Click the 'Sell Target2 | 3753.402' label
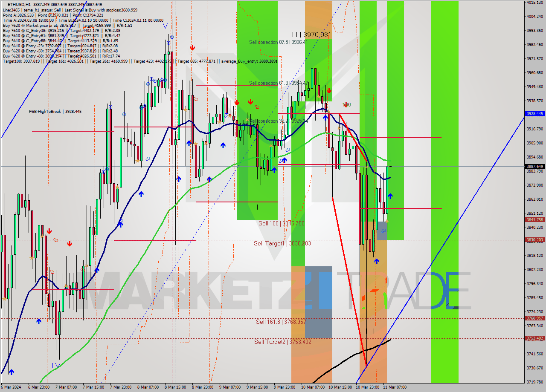 tap(283, 342)
